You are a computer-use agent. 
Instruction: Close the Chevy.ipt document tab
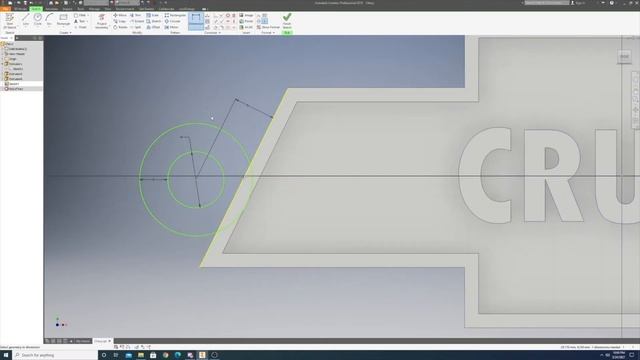(110, 341)
